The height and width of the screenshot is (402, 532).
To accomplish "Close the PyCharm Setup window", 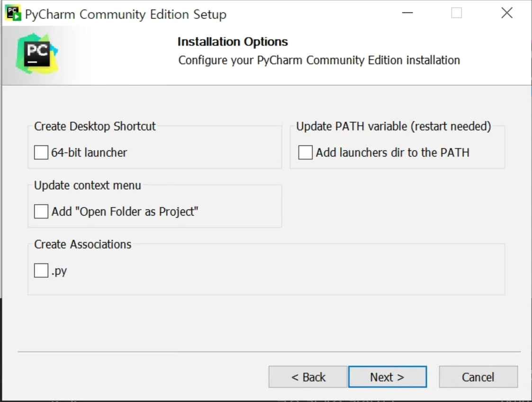I will click(x=507, y=13).
